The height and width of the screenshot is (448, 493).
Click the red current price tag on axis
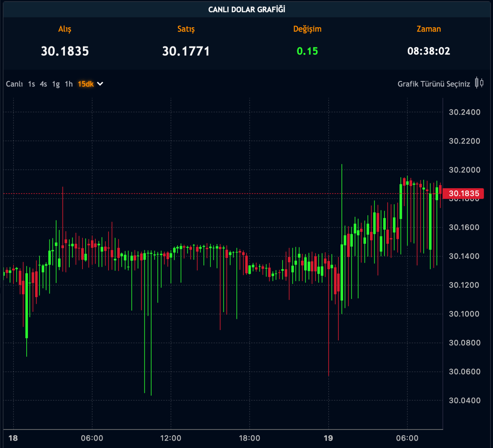tap(463, 193)
